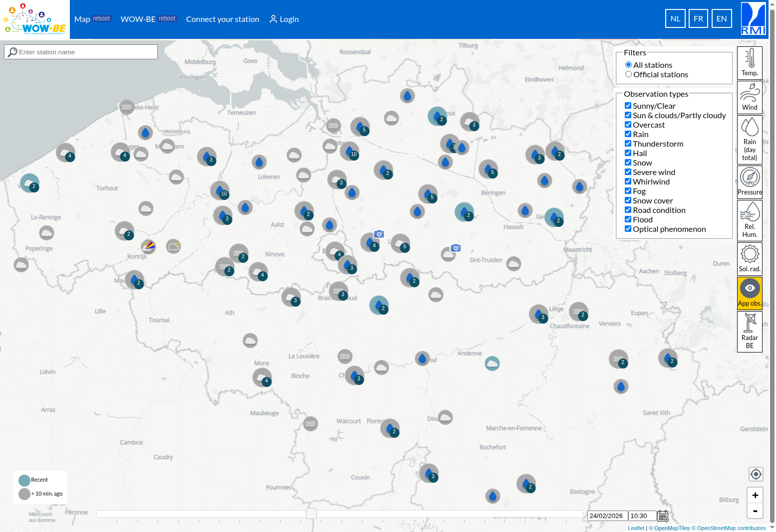The image size is (776, 532).
Task: Select the Temperature layer icon
Action: point(750,63)
